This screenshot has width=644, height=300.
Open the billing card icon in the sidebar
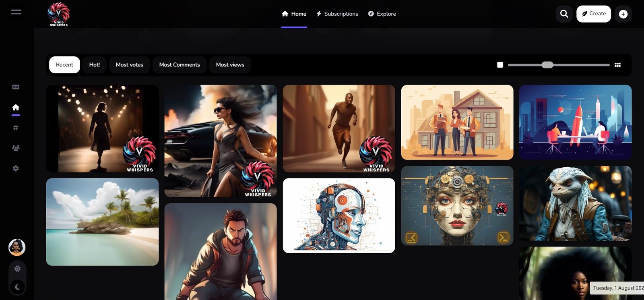(x=16, y=87)
